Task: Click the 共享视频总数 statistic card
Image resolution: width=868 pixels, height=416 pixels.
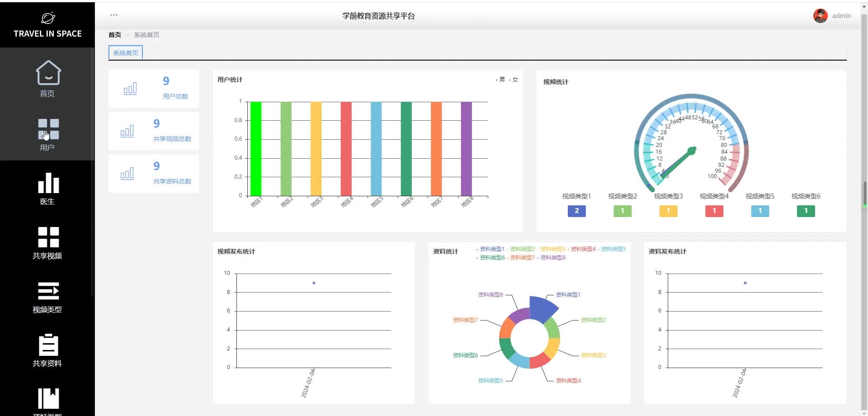Action: pos(154,131)
